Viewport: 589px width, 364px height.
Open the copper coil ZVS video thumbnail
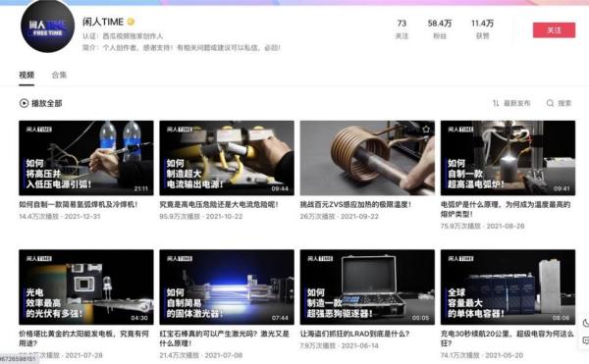click(367, 158)
